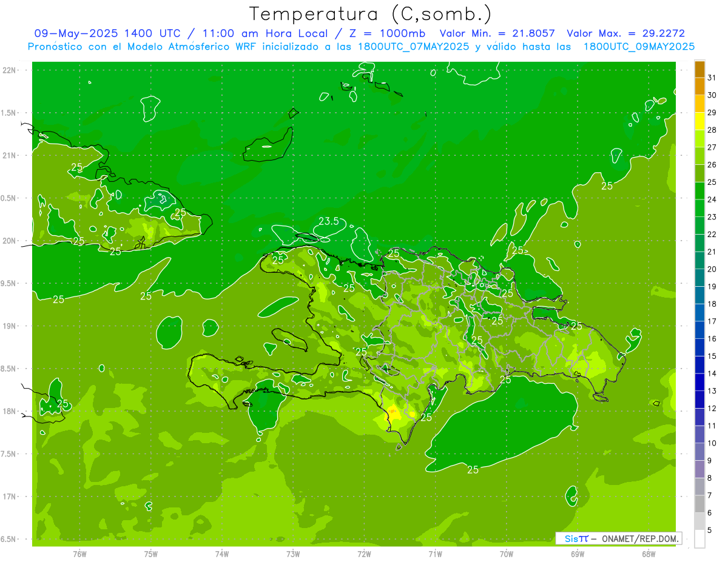This screenshot has width=728, height=562.
Task: Click the '24' value on the color scale
Action: point(712,199)
